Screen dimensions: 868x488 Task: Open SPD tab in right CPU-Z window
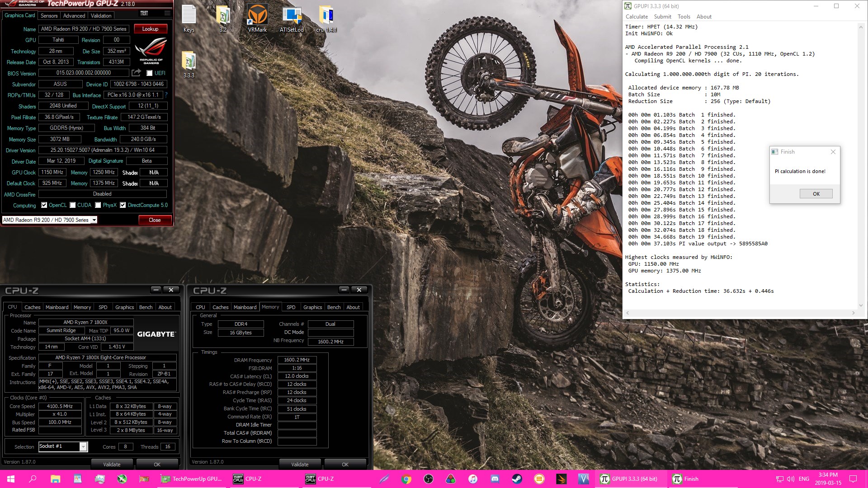click(x=291, y=307)
